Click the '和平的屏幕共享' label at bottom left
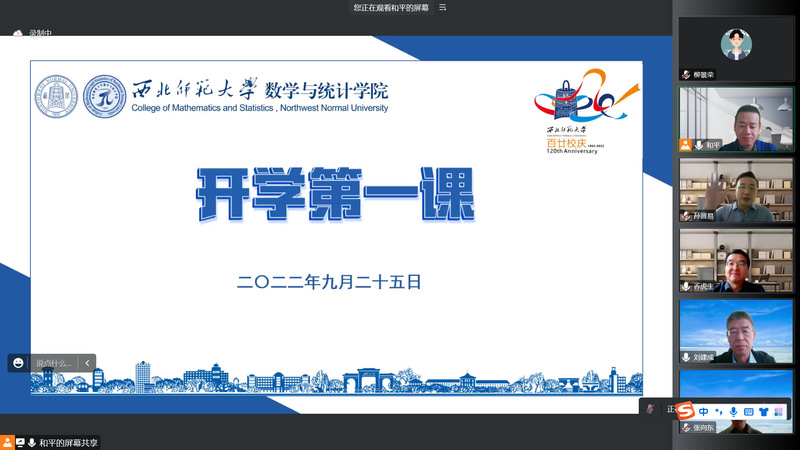The image size is (800, 450). point(69,442)
